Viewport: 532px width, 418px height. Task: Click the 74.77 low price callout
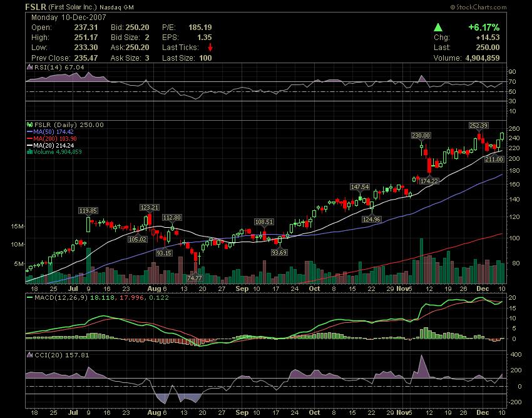click(195, 278)
